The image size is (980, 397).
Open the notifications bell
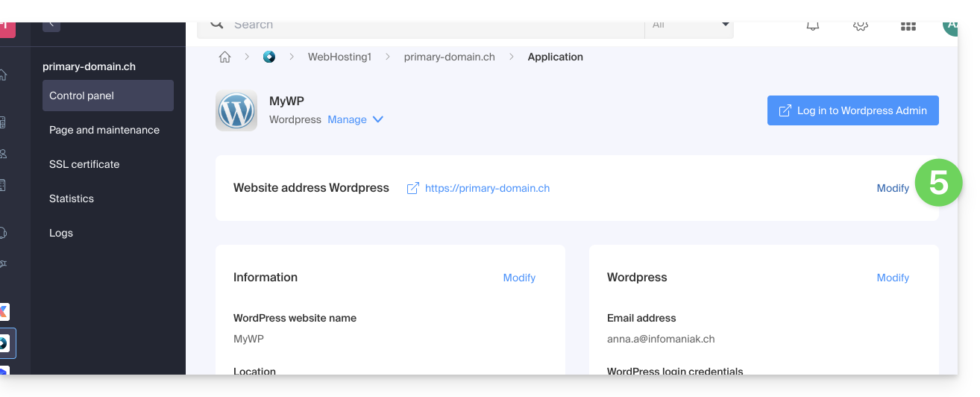[x=813, y=26]
